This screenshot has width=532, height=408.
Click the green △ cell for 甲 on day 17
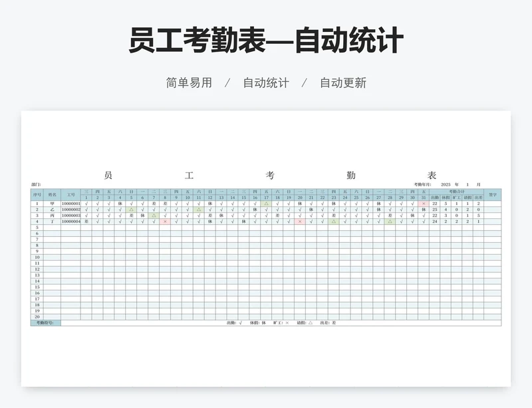(x=267, y=204)
